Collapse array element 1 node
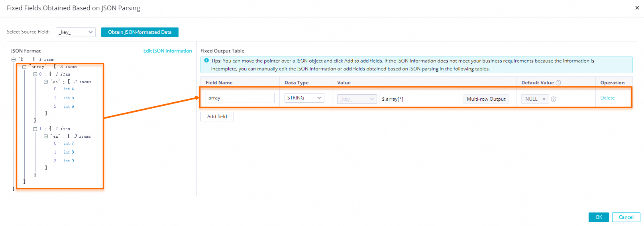 tap(35, 129)
